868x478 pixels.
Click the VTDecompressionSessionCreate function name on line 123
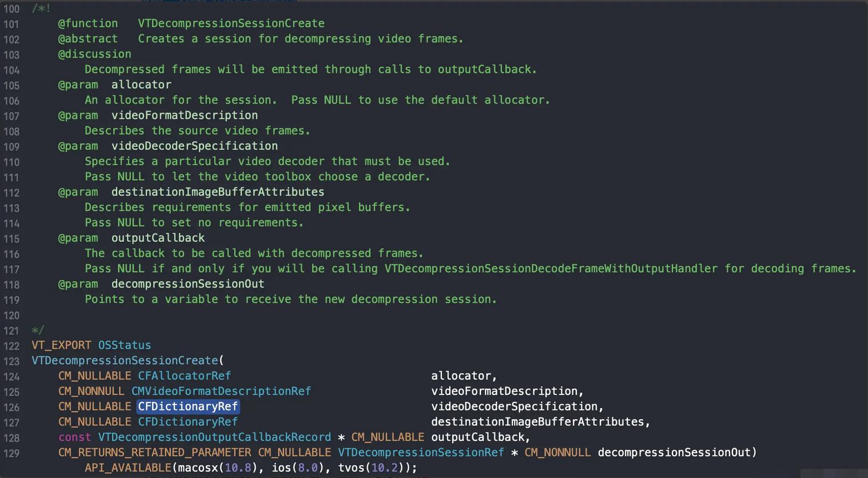coord(125,361)
